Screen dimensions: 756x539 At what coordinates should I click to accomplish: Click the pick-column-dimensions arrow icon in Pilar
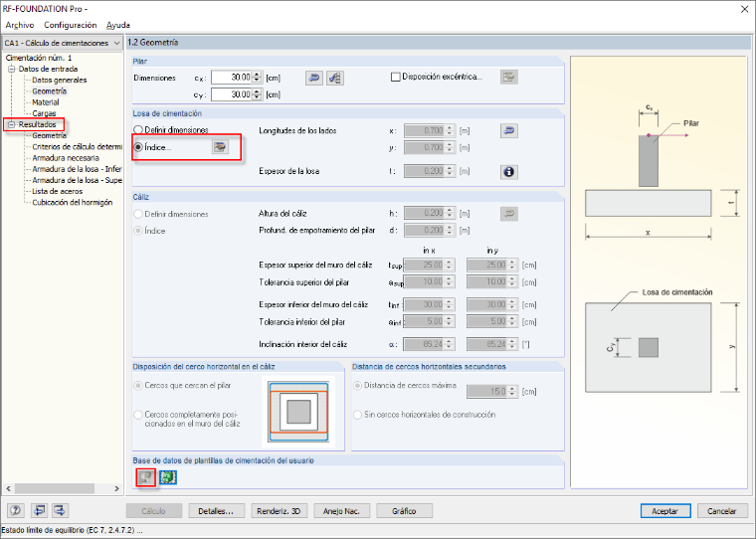pyautogui.click(x=314, y=78)
